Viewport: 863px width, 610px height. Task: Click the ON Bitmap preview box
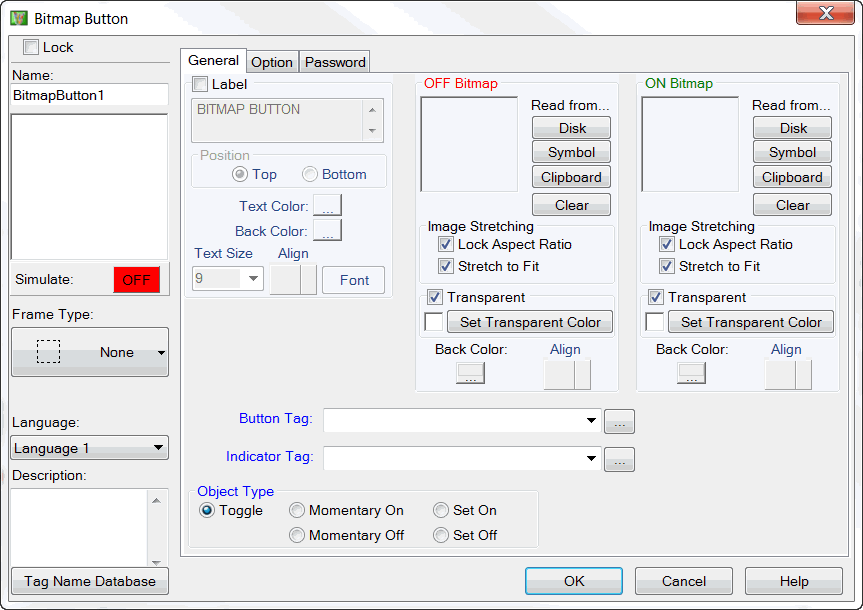point(690,144)
